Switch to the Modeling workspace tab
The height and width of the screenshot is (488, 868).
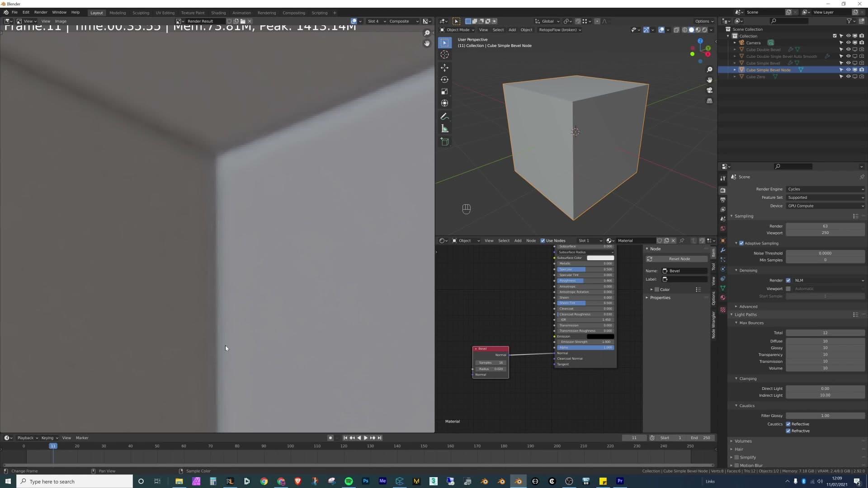coord(118,13)
